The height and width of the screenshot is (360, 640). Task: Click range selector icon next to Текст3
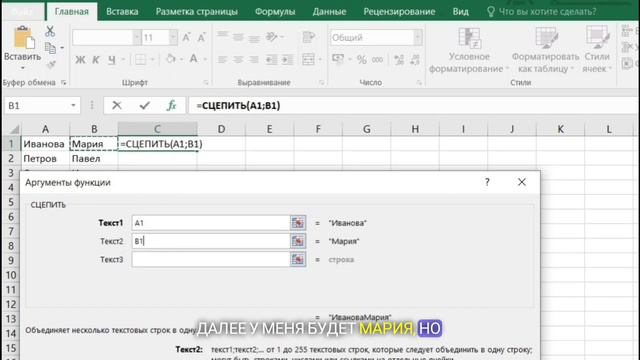point(298,260)
